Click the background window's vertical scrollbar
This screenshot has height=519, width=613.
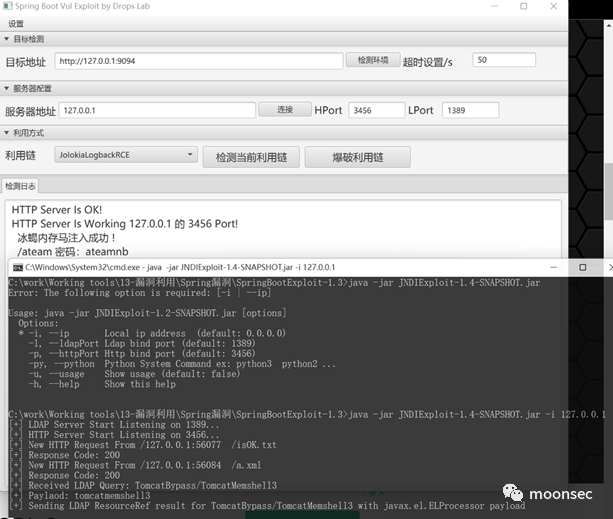point(609,191)
